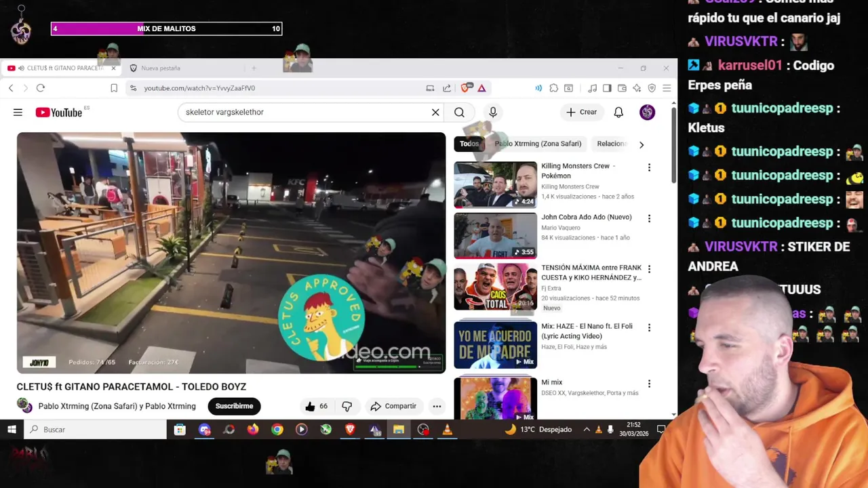This screenshot has width=868, height=488.
Task: Click the Windows taskbar Buscar search box
Action: coord(96,429)
